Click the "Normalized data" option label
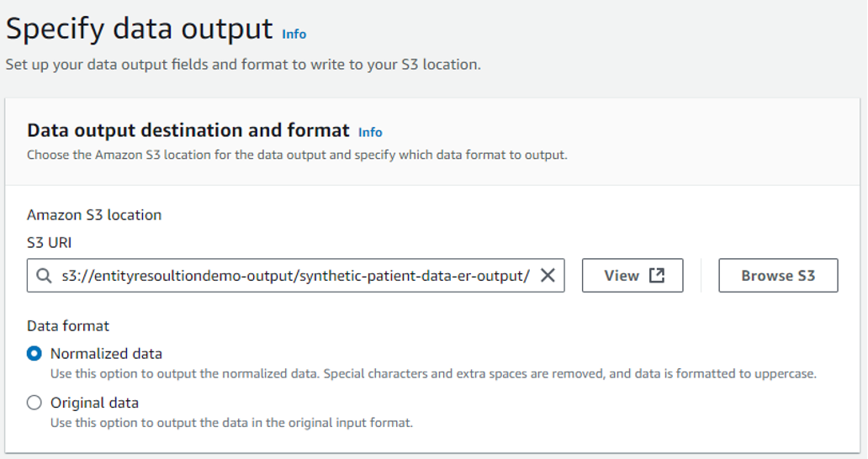Viewport: 868px width, 459px height. (106, 354)
